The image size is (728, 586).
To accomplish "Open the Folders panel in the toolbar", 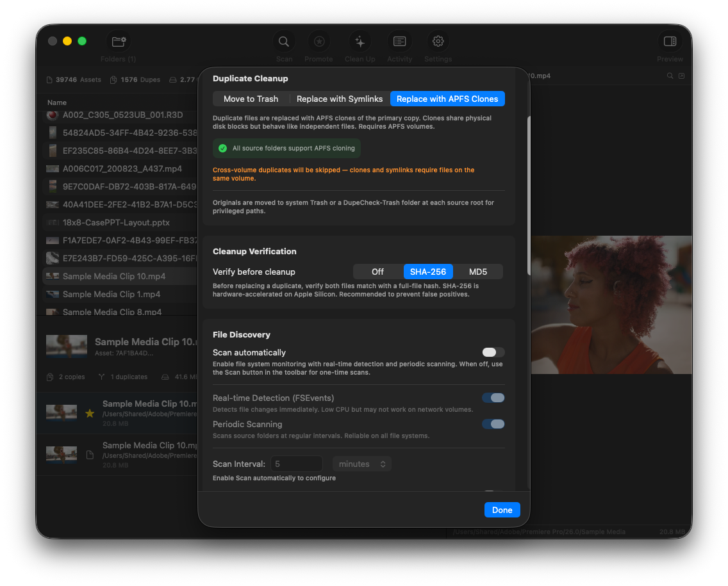I will point(118,41).
